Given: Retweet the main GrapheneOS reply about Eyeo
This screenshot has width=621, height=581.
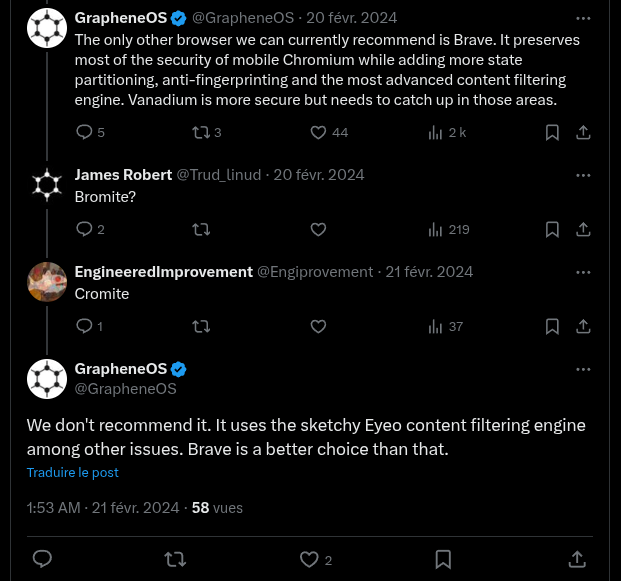Looking at the screenshot, I should click(175, 559).
